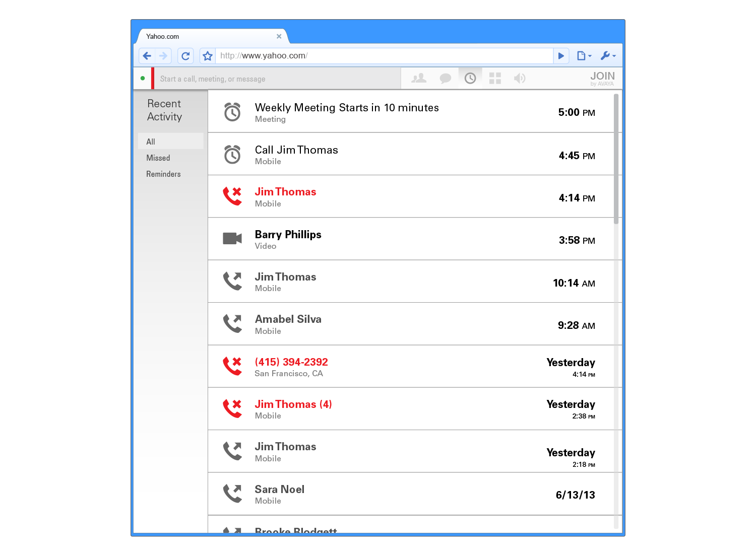756x554 pixels.
Task: Click alarm icon for Call Jim Thomas
Action: [x=232, y=154]
